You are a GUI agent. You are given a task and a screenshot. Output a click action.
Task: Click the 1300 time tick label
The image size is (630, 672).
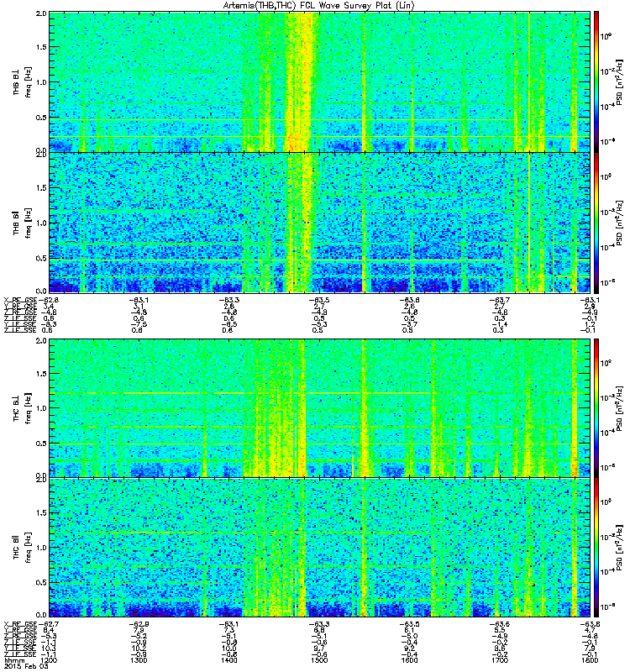139,660
